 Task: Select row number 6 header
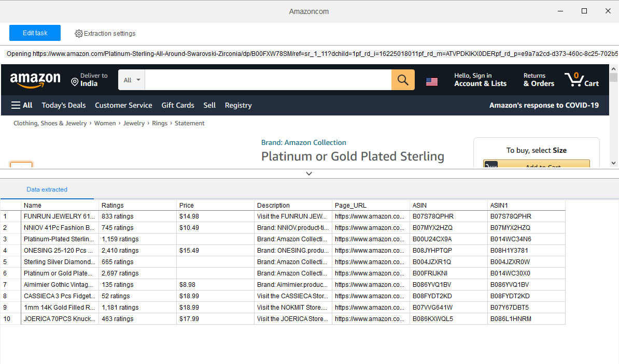11,273
